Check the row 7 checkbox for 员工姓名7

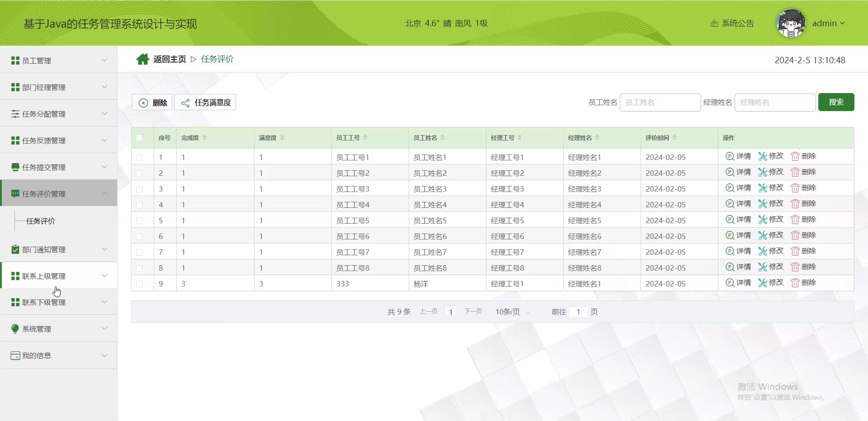pyautogui.click(x=139, y=253)
